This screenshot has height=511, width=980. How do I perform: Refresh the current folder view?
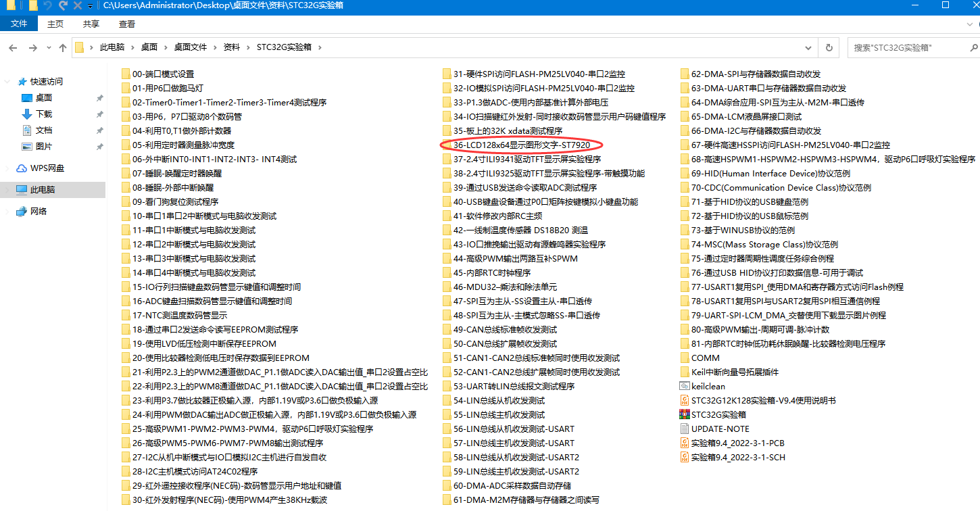pos(829,47)
